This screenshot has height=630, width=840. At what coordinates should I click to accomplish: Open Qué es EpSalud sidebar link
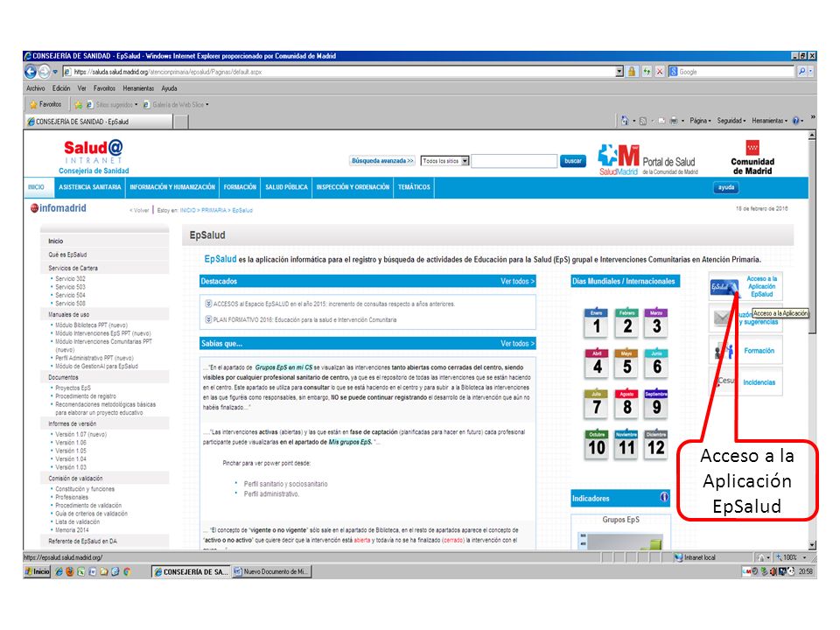(67, 255)
